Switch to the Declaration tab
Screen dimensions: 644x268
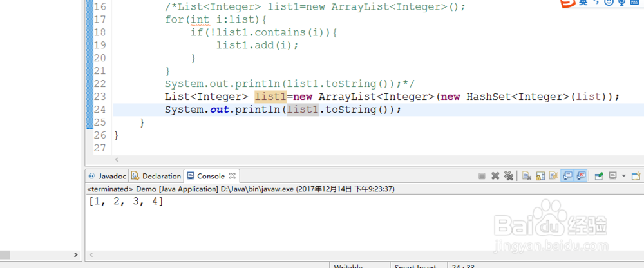pyautogui.click(x=156, y=176)
